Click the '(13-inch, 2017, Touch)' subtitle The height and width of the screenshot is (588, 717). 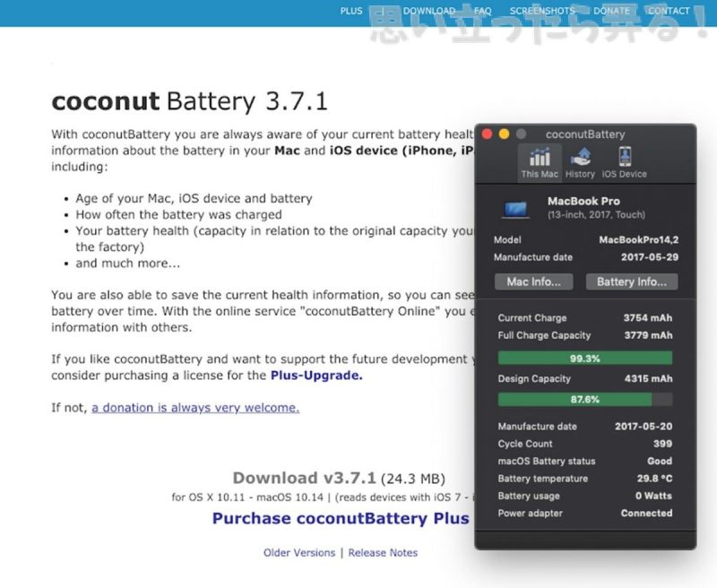596,214
